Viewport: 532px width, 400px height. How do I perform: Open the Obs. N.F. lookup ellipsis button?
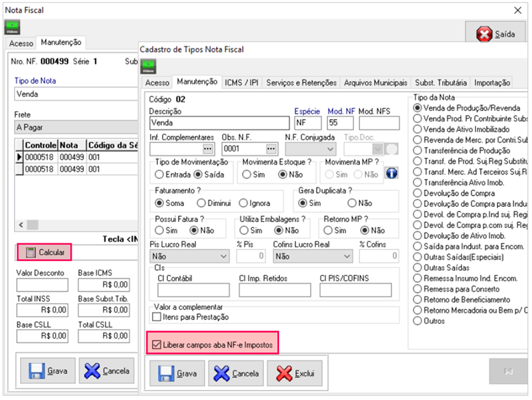pos(271,148)
